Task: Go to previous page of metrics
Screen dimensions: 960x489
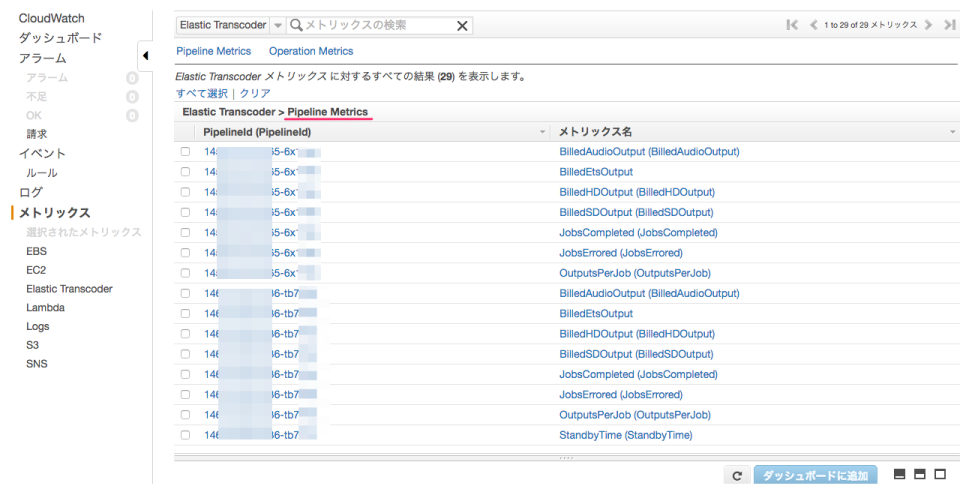Action: pyautogui.click(x=813, y=25)
